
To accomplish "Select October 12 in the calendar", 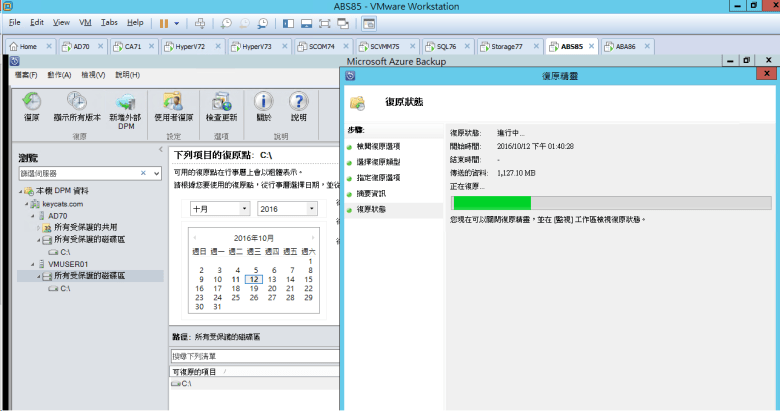I will 254,280.
